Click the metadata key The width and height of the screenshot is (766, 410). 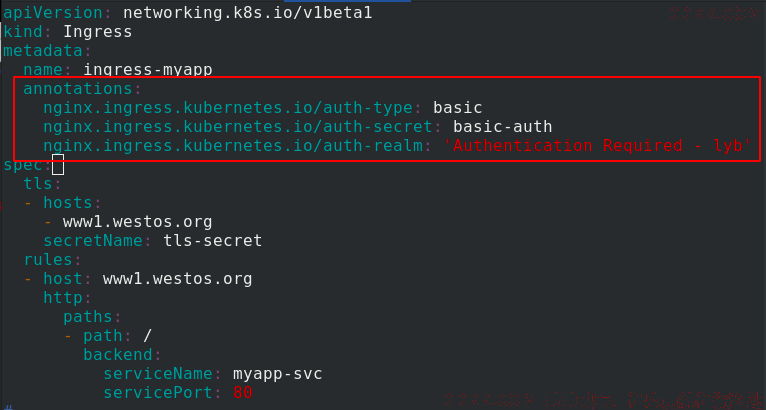43,51
